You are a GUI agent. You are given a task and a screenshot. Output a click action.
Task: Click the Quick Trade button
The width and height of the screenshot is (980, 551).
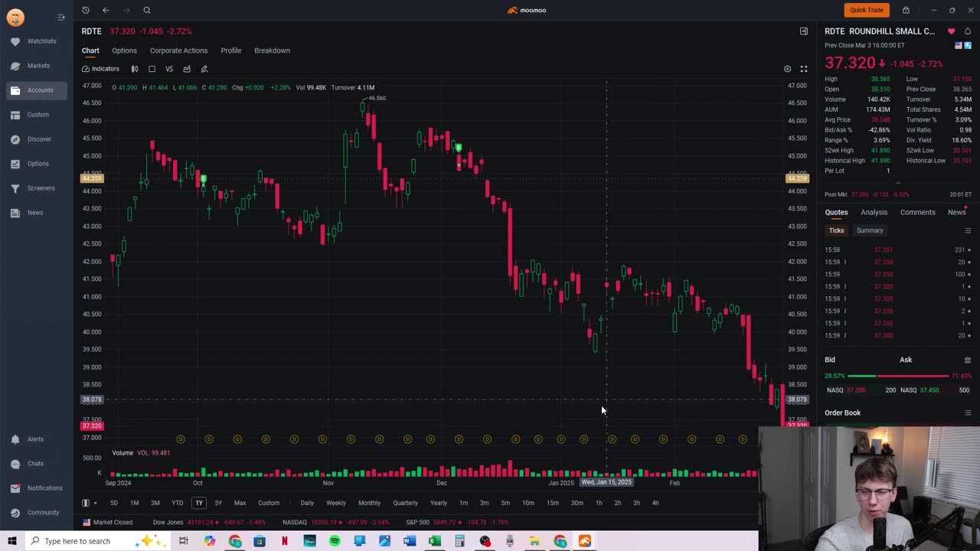(867, 10)
